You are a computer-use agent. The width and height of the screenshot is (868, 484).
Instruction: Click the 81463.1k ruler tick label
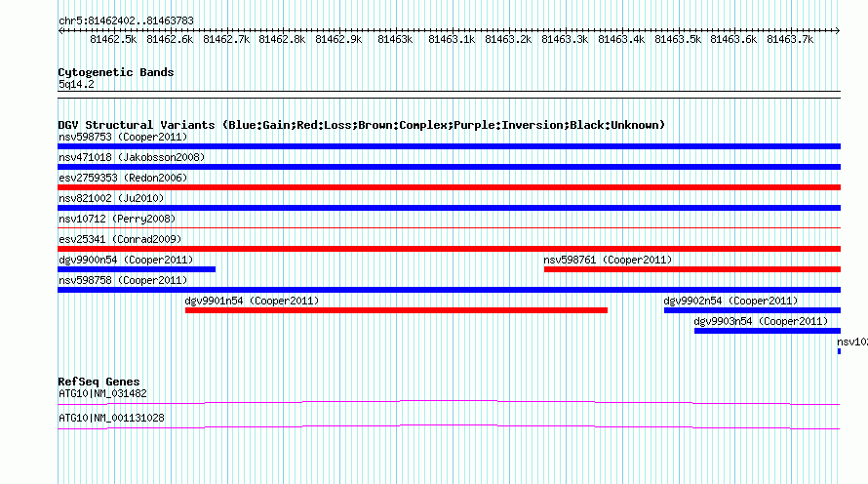[452, 39]
